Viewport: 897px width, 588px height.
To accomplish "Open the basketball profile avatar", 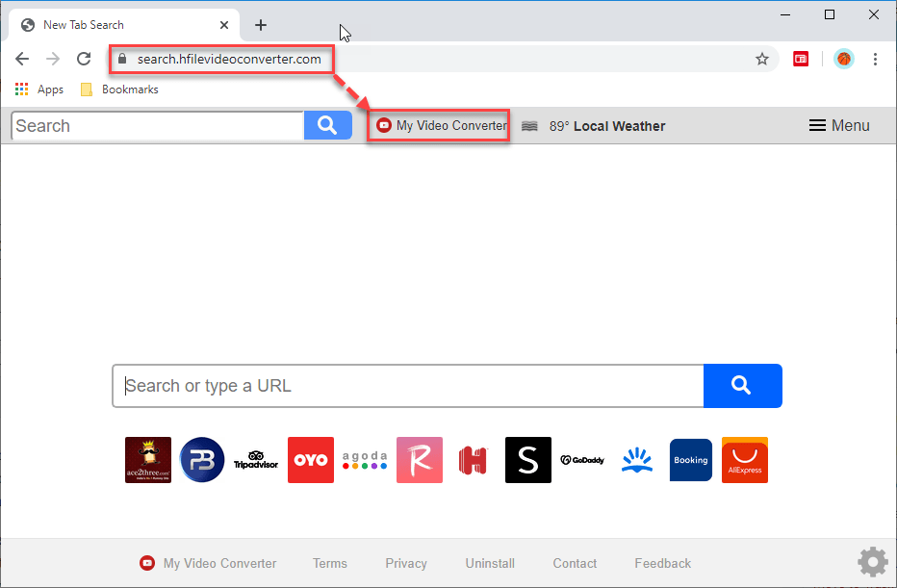I will [x=844, y=59].
